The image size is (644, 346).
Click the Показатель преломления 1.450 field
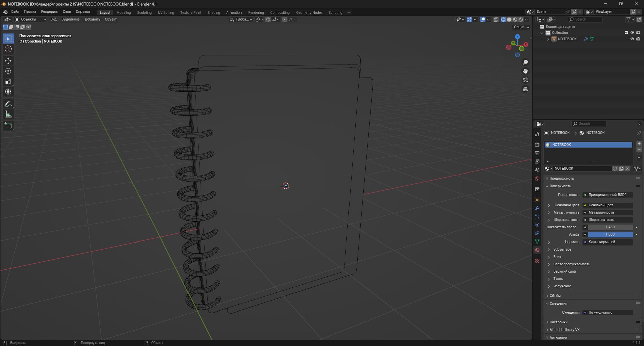pyautogui.click(x=610, y=227)
